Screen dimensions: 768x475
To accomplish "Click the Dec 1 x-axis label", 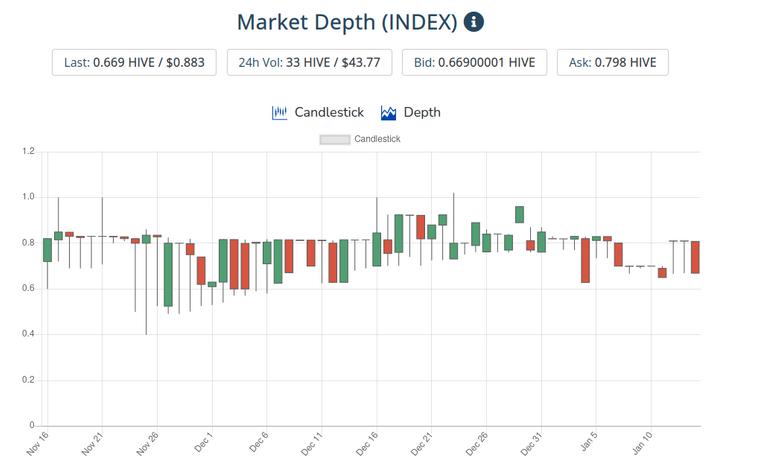I will pos(203,442).
